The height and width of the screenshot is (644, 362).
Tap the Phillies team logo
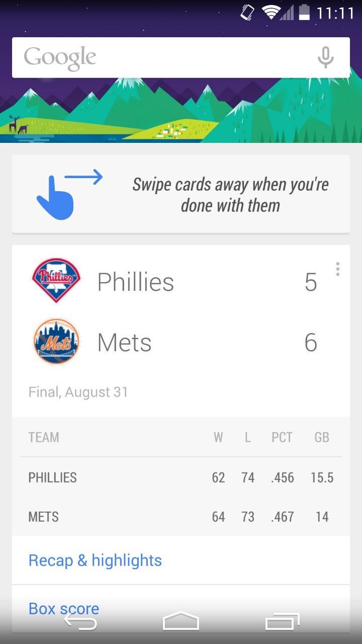tap(56, 281)
